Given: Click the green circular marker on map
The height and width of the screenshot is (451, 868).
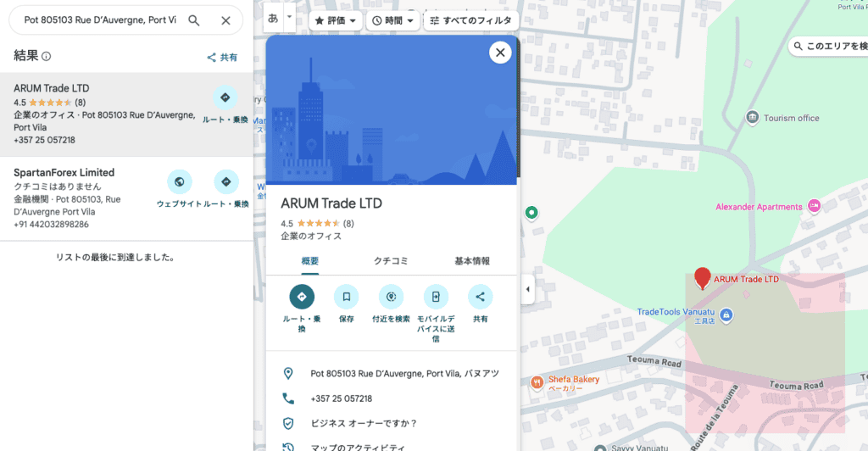Looking at the screenshot, I should click(x=531, y=212).
